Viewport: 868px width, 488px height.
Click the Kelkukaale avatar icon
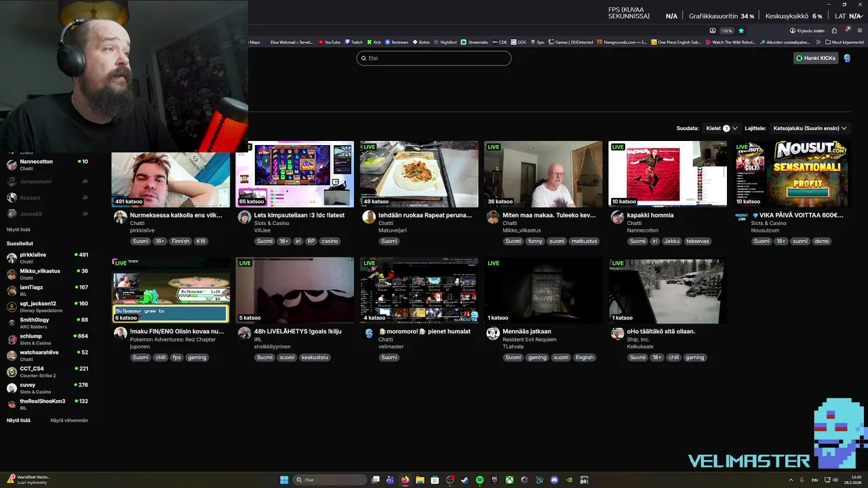617,333
